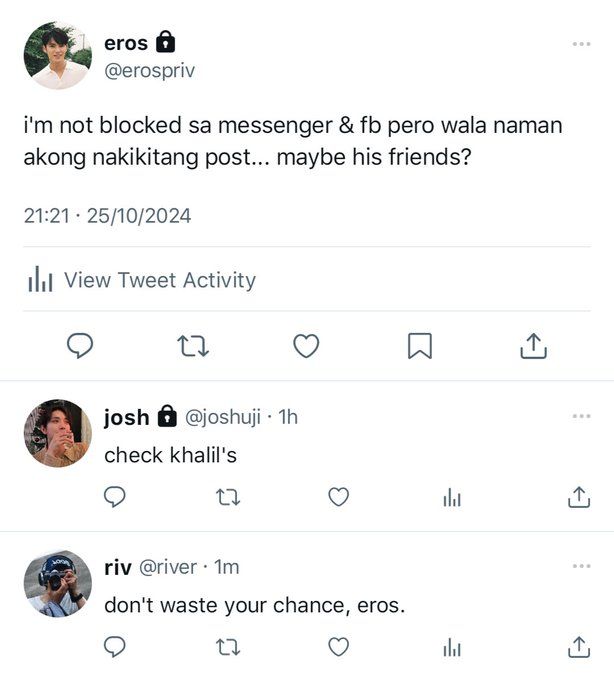
Task: View analytics on riv's reply
Action: point(452,648)
